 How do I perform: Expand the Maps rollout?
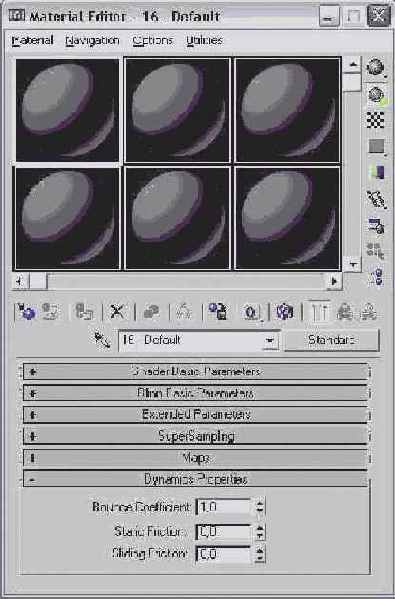click(x=195, y=458)
